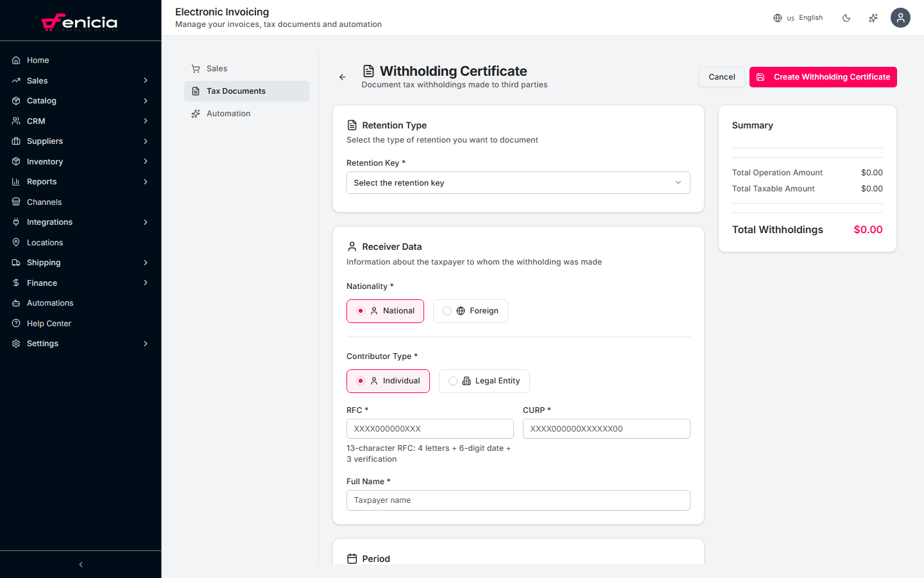This screenshot has height=578, width=924.
Task: Select the Inventory icon in the sidebar
Action: tap(15, 161)
